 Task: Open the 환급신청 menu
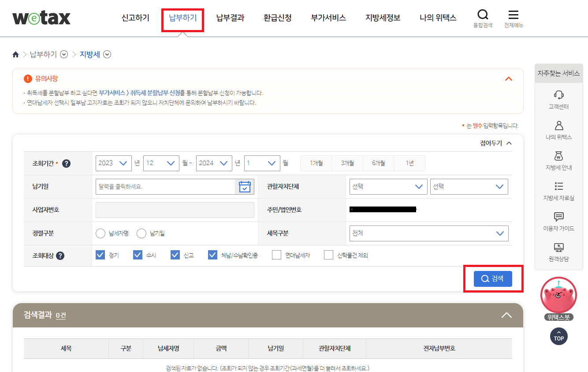click(x=278, y=17)
